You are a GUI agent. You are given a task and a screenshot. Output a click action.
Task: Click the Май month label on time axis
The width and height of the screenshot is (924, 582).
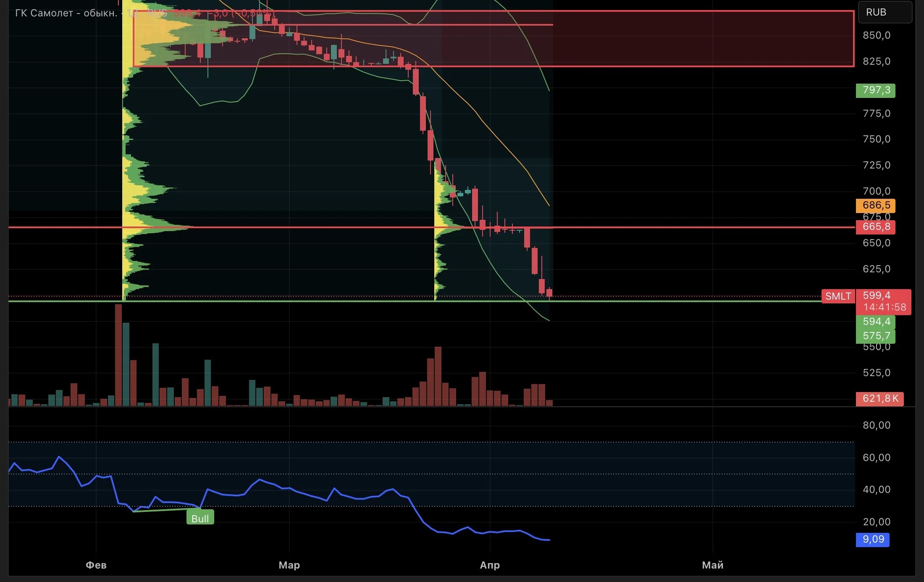pyautogui.click(x=713, y=565)
